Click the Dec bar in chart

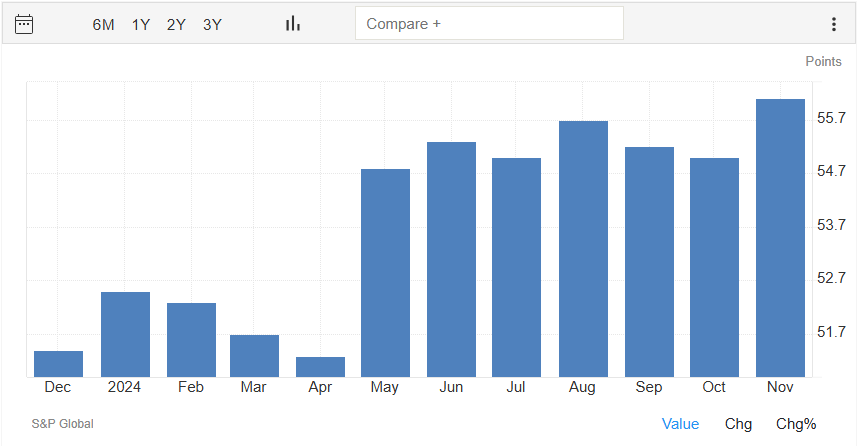click(59, 364)
